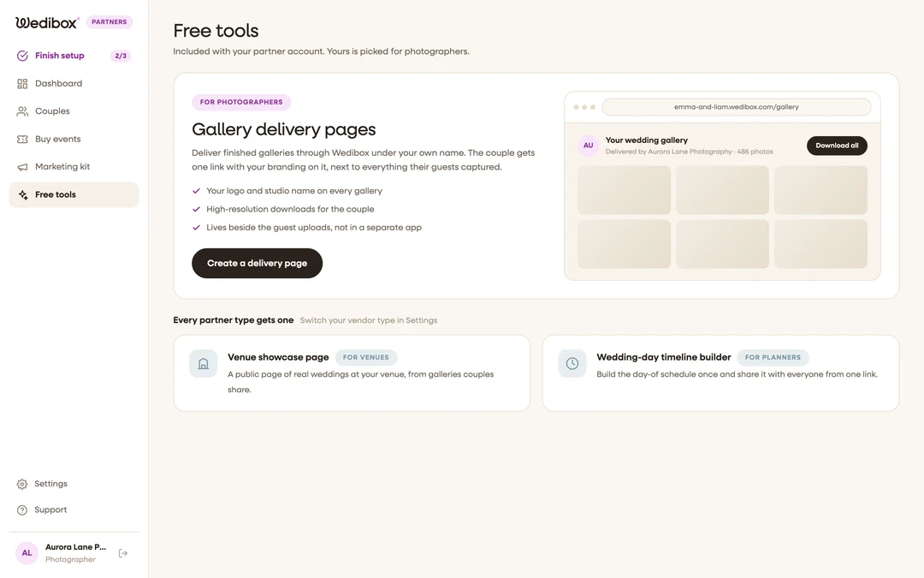Click the Finish setup checkmark icon
The height and width of the screenshot is (578, 924).
22,56
